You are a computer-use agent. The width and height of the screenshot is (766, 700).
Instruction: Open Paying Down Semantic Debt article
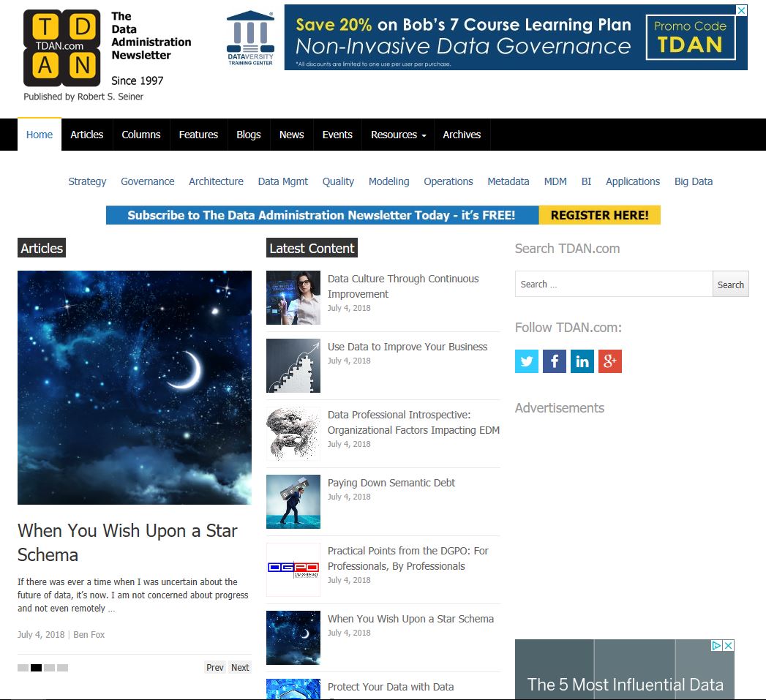coord(391,483)
